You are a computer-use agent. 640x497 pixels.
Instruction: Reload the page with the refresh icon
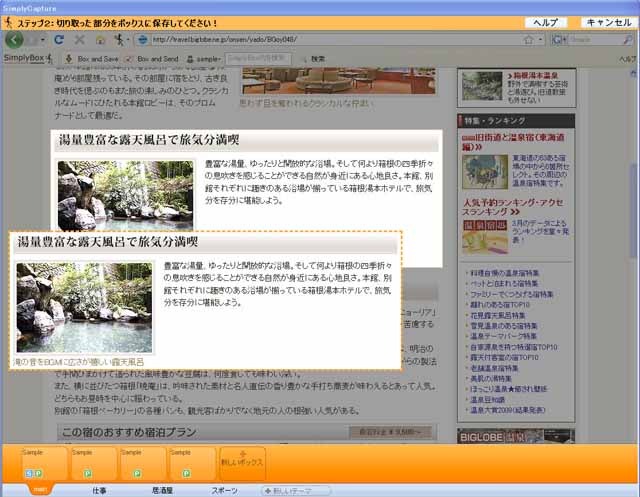pyautogui.click(x=59, y=40)
